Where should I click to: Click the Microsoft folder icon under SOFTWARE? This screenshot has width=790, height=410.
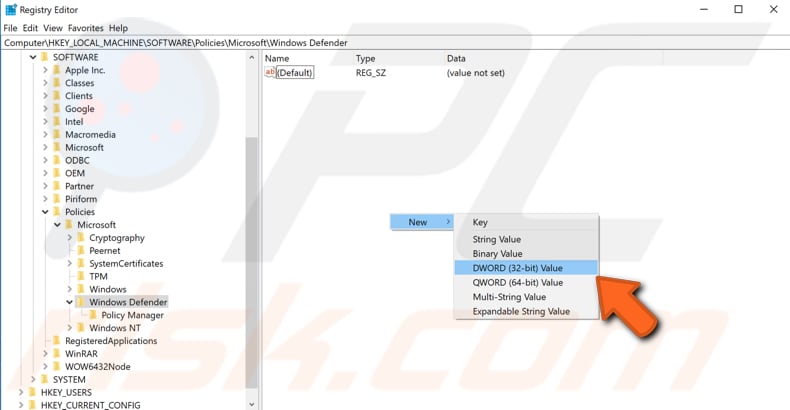[x=56, y=147]
